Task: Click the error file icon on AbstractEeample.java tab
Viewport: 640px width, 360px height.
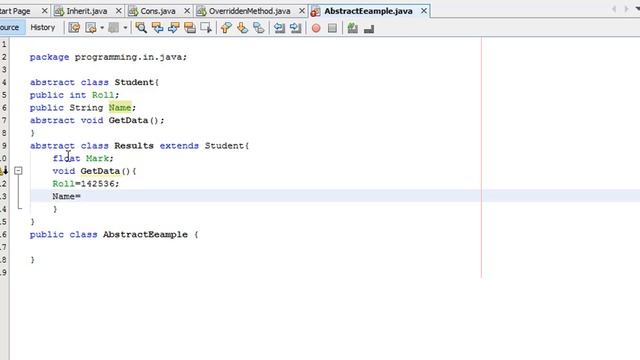Action: (316, 11)
